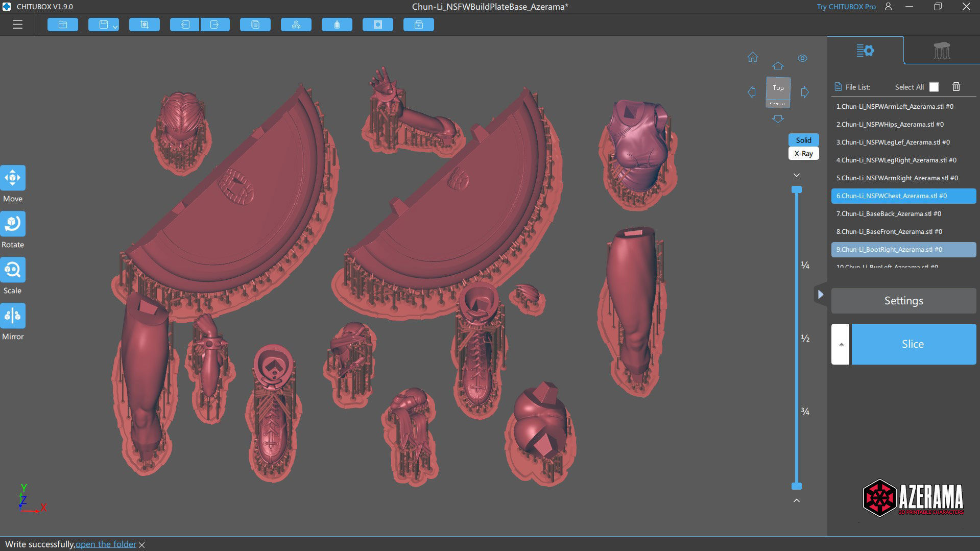Select 4.Chun-Li_NSFWLegRight_Azerama.stl in list
Image resolution: width=980 pixels, height=551 pixels.
click(903, 160)
